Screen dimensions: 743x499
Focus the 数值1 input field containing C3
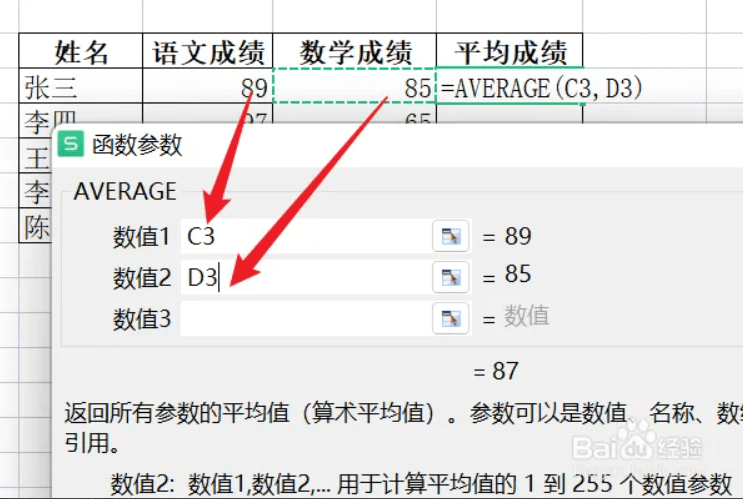point(305,237)
